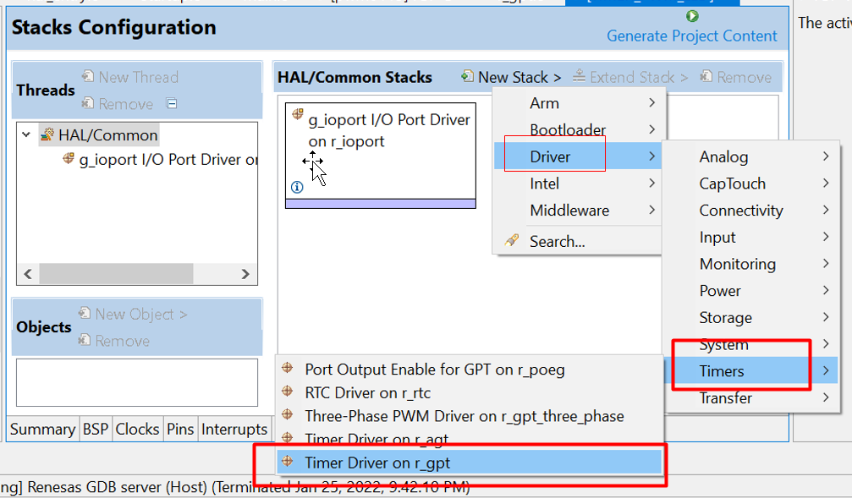This screenshot has height=504, width=852.
Task: Open the Pins tab
Action: click(180, 430)
